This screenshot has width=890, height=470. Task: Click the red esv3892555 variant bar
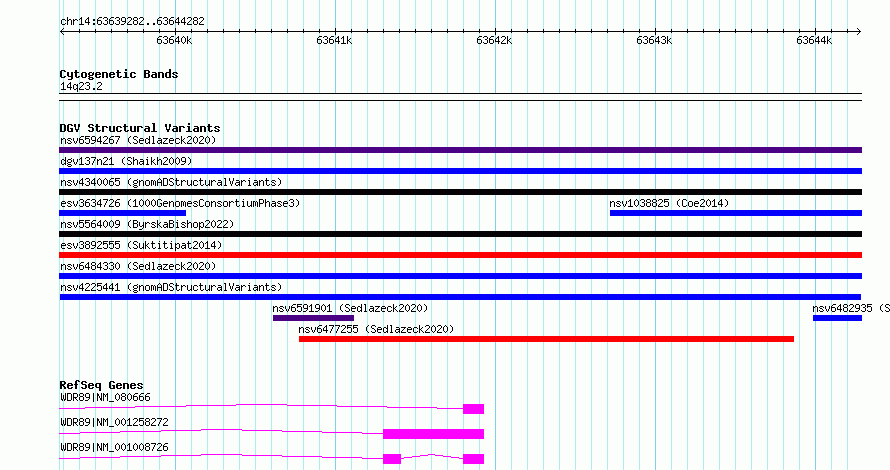(x=460, y=255)
